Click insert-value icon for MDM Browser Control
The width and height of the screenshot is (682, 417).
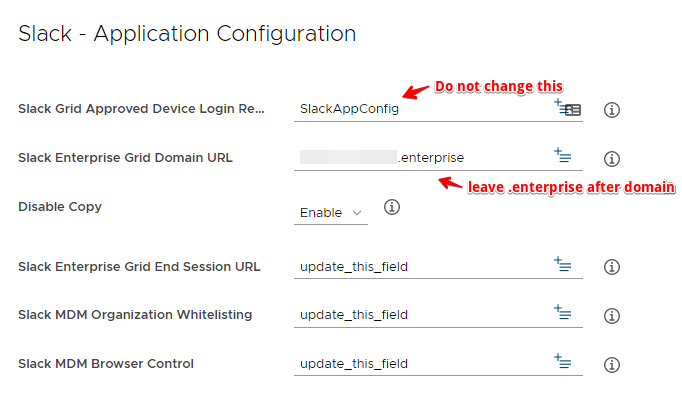(562, 361)
